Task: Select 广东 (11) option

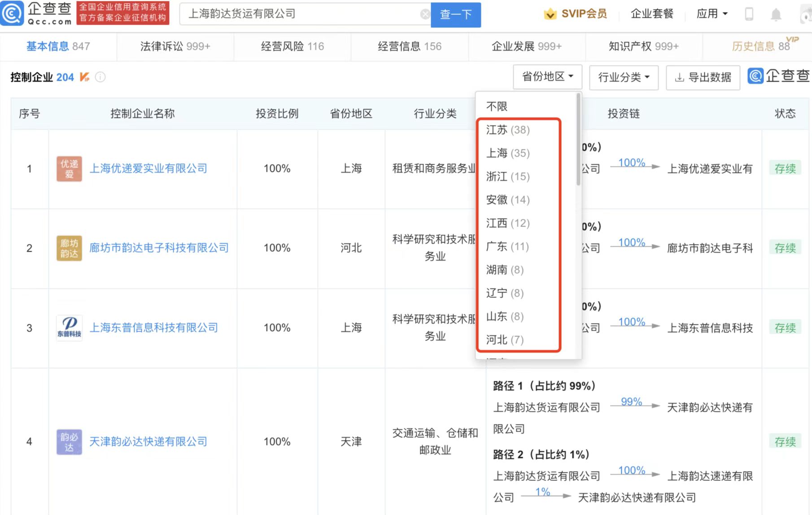Action: coord(507,246)
